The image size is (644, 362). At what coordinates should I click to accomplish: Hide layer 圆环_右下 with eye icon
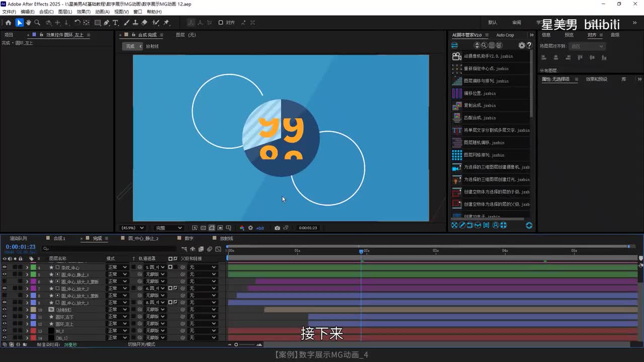5,317
